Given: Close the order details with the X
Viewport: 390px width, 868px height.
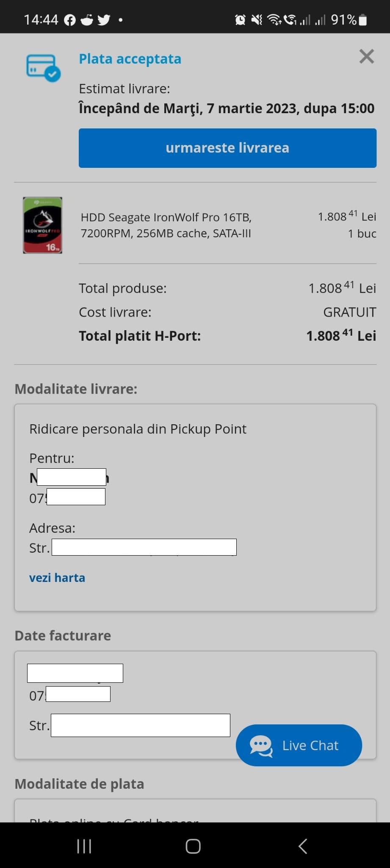Looking at the screenshot, I should coord(366,56).
